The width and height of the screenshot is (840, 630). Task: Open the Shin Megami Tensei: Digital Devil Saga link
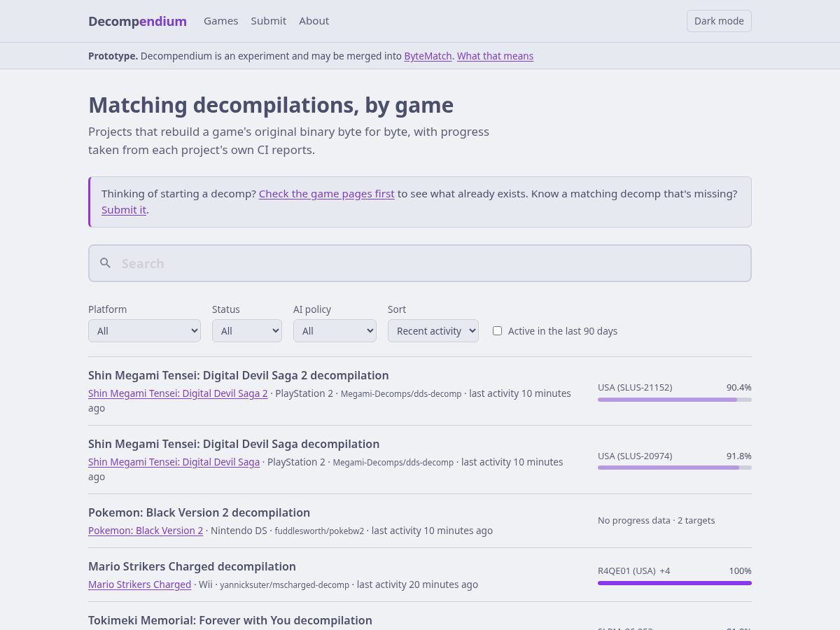pos(174,462)
